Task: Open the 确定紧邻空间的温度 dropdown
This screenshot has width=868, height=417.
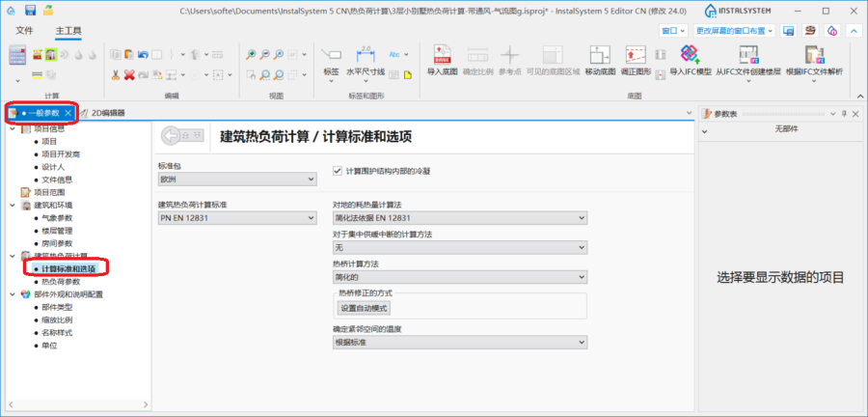Action: 459,342
